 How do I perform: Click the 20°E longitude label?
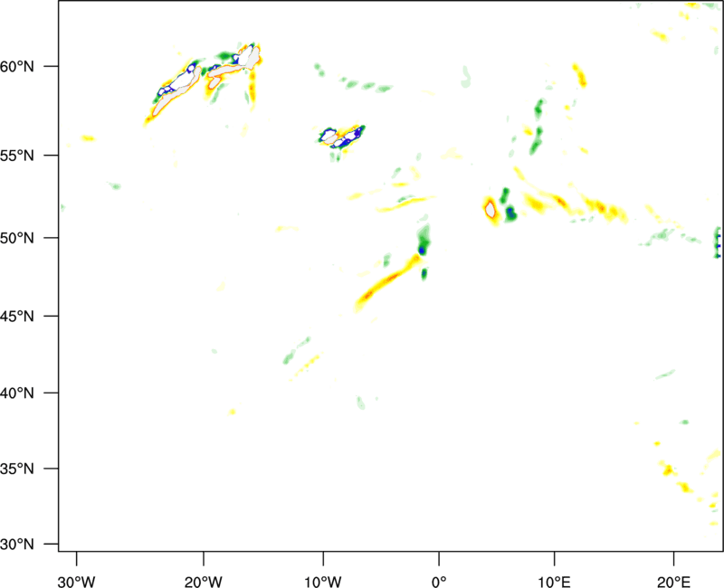point(673,582)
